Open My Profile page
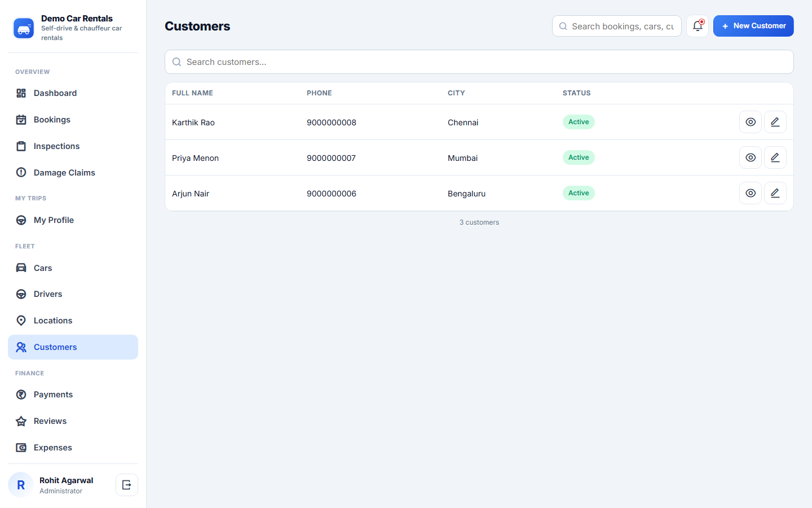812x508 pixels. [73, 220]
